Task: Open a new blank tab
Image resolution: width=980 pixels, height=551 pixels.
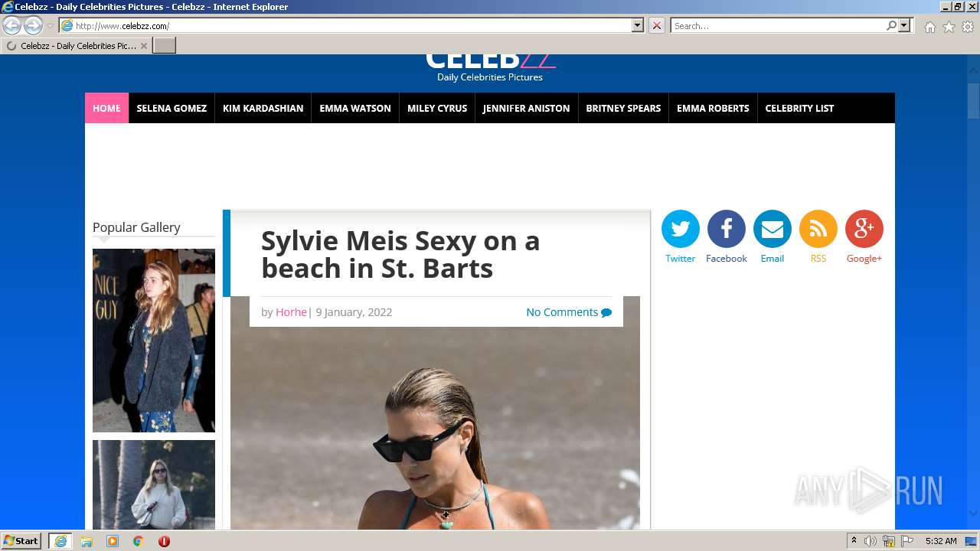Action: coord(165,46)
